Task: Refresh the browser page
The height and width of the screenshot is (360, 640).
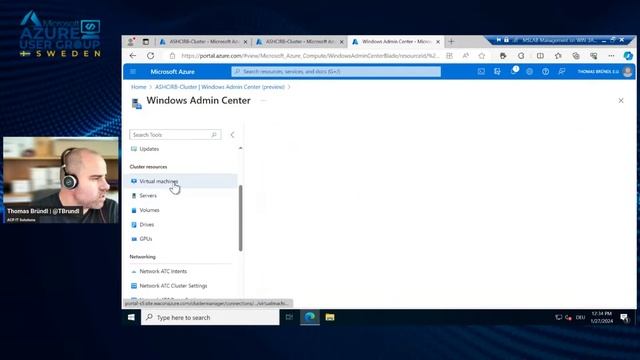Action: click(x=151, y=56)
